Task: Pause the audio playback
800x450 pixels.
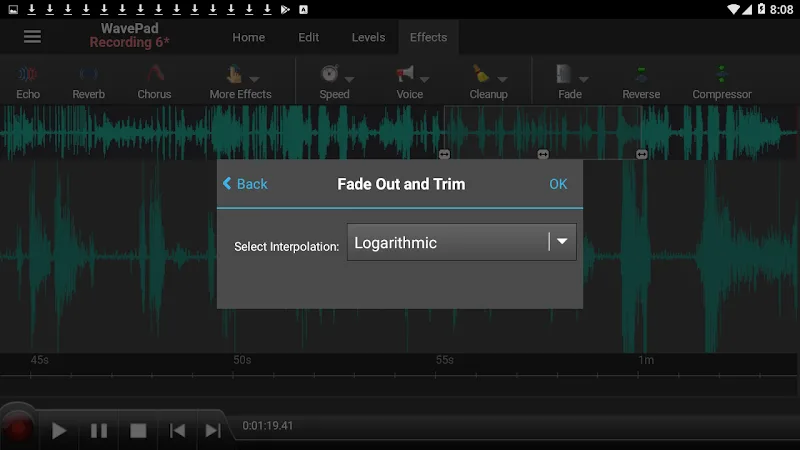Action: (x=99, y=430)
